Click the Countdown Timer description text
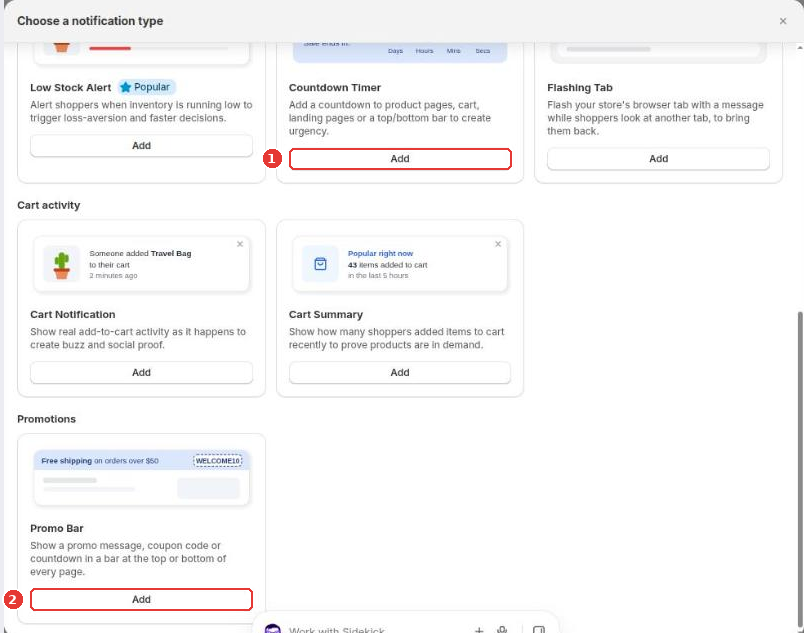Image resolution: width=804 pixels, height=633 pixels. point(390,118)
